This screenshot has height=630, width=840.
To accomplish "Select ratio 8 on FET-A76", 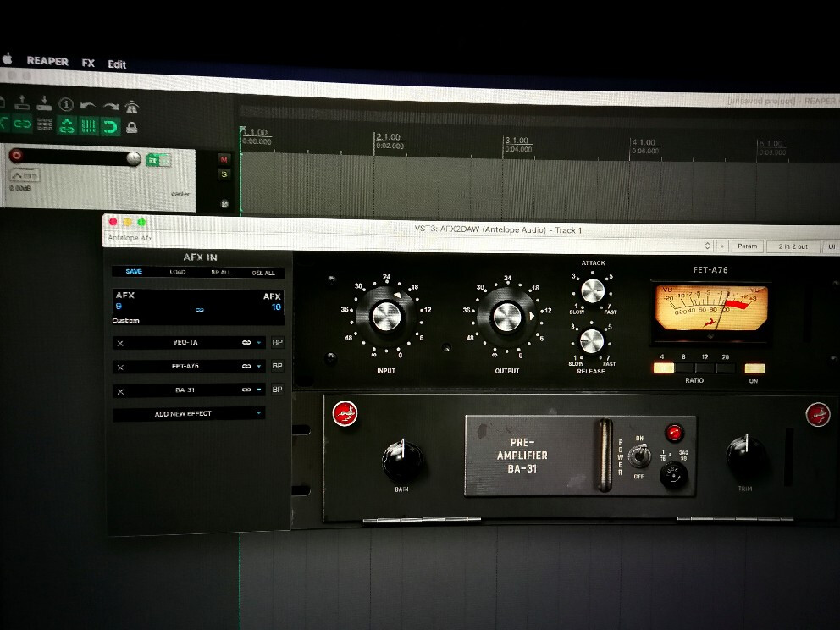I will (684, 368).
